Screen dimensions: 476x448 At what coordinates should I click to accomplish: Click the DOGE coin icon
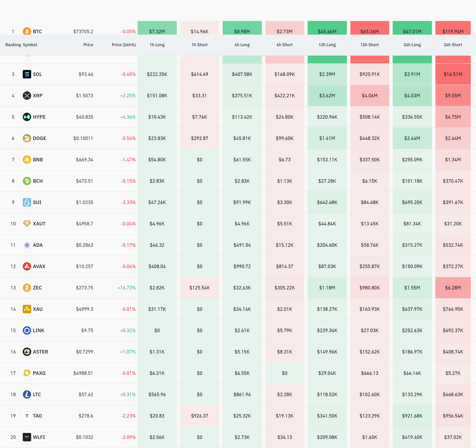[27, 138]
